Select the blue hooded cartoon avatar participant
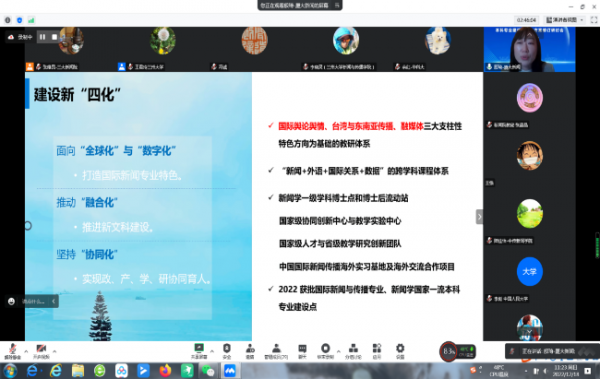600x379 pixels. coord(346,41)
